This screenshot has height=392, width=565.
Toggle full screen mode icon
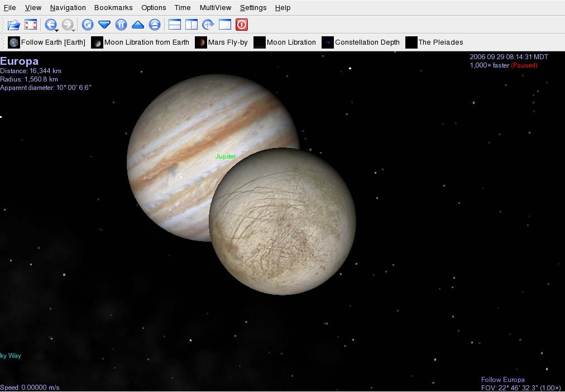click(x=31, y=25)
